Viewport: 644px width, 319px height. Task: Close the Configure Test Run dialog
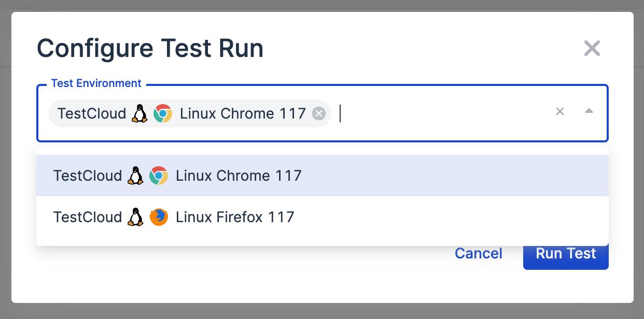(x=592, y=48)
